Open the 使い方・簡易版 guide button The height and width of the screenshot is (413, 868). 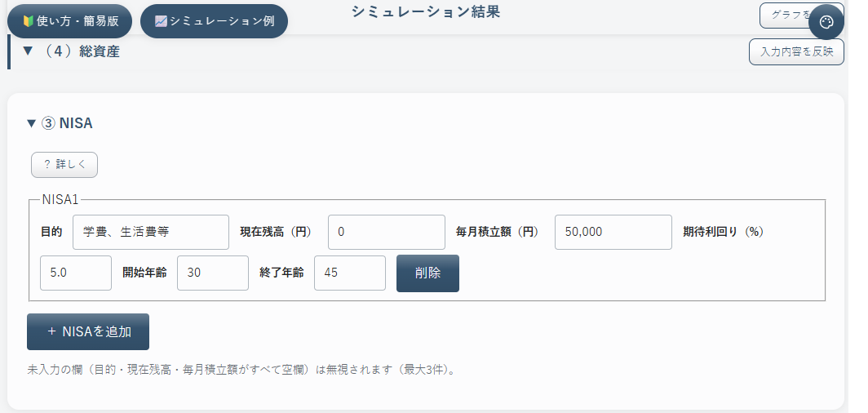point(70,21)
